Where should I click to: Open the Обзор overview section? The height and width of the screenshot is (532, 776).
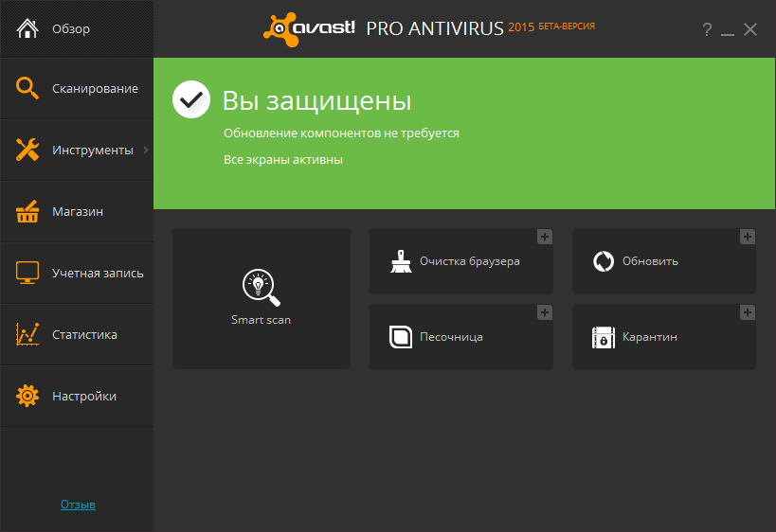click(x=77, y=28)
